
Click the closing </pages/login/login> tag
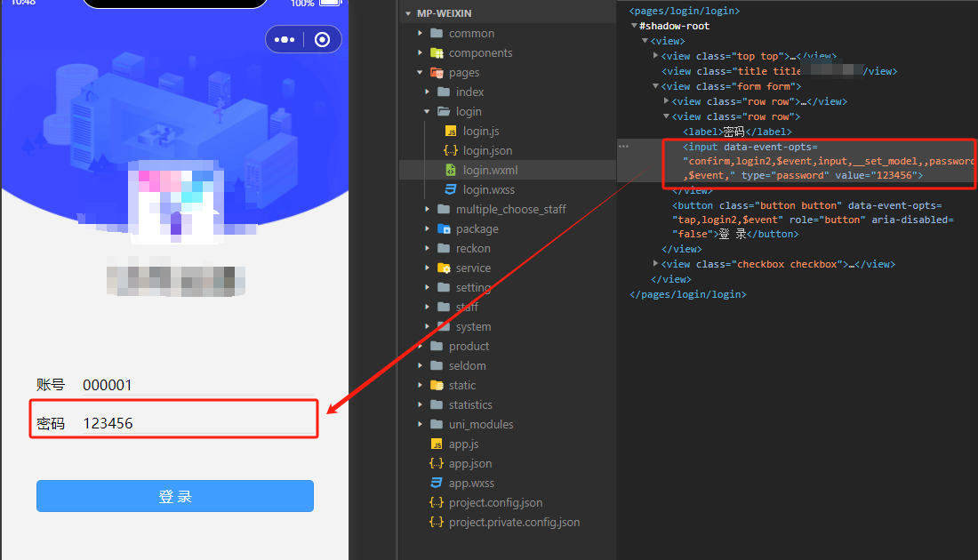click(688, 294)
